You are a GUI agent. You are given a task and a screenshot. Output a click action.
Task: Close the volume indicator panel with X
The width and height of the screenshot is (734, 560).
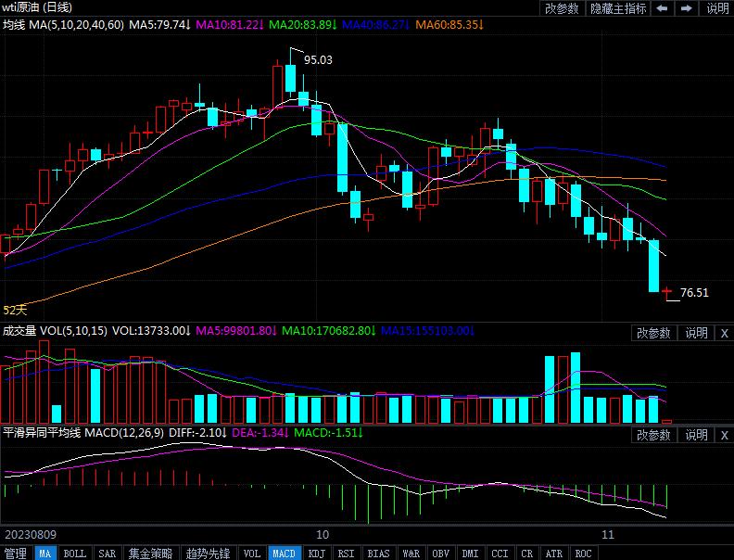tap(724, 333)
